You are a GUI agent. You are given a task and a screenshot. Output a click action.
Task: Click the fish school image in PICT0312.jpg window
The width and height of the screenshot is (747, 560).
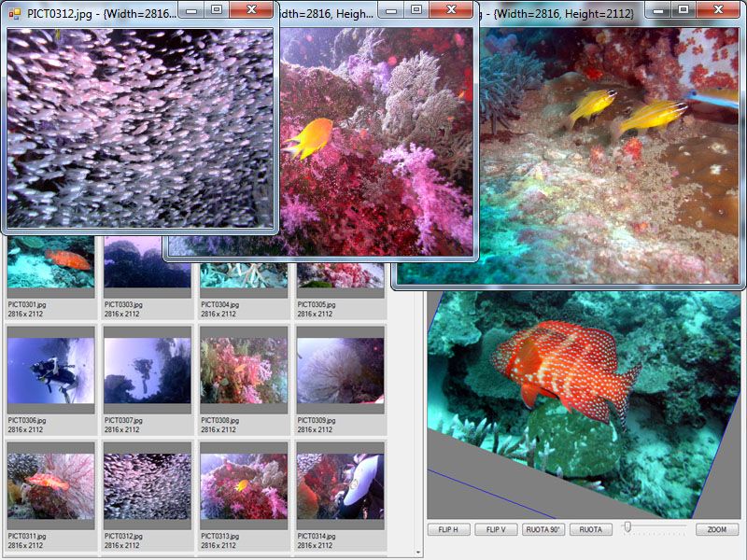point(140,128)
